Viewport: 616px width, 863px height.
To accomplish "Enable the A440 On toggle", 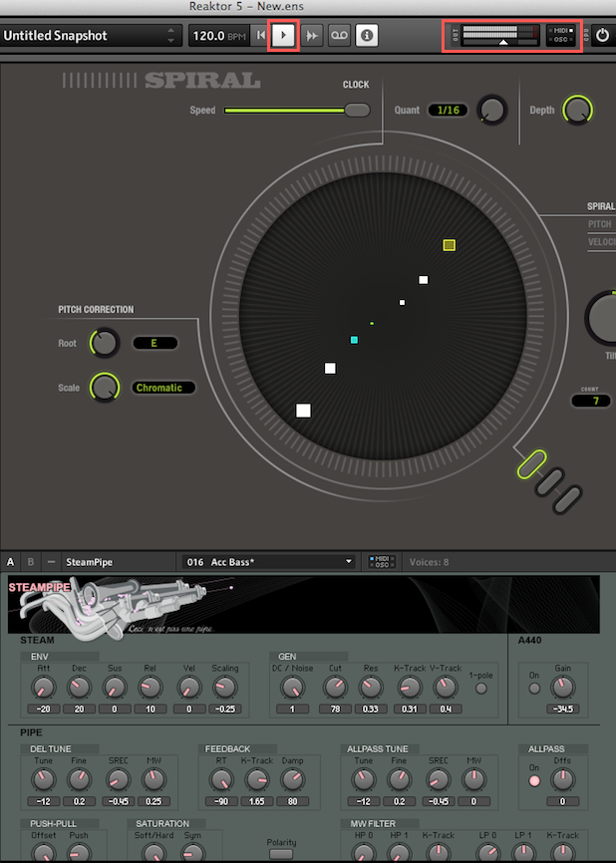I will (534, 689).
